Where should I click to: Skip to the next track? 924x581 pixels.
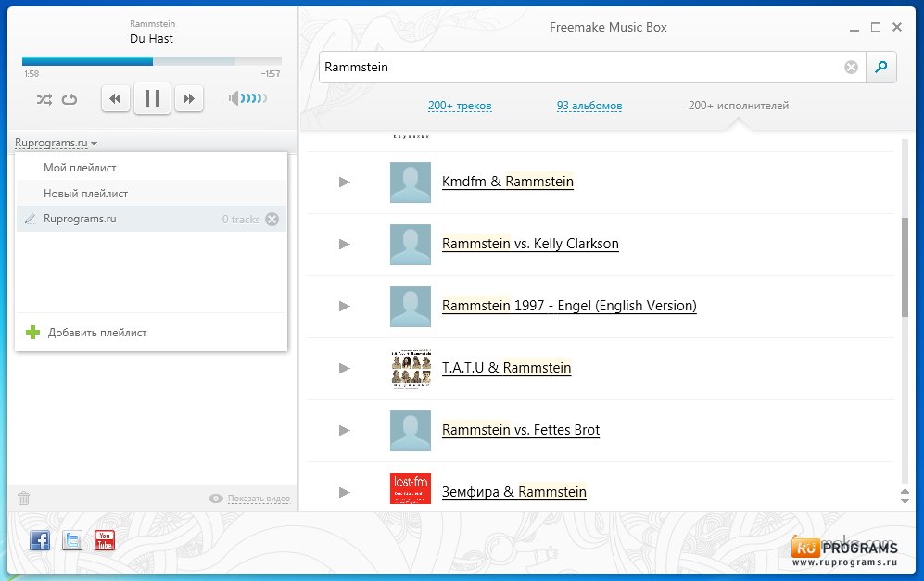click(188, 98)
